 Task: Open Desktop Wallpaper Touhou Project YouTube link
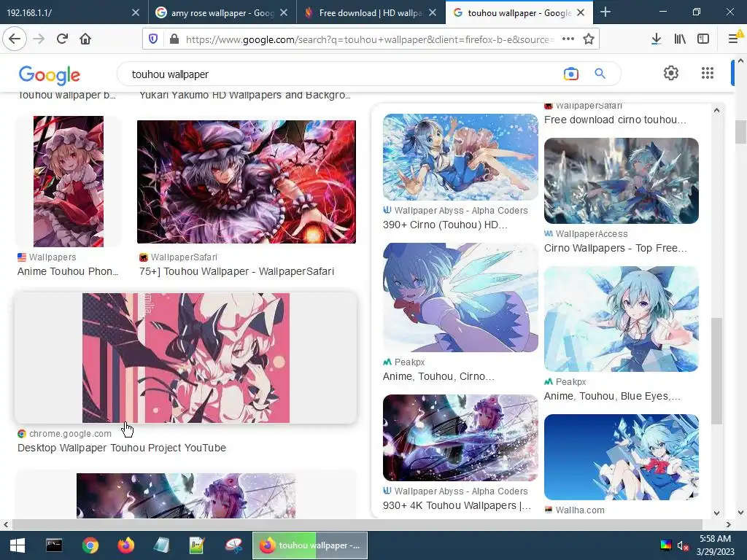122,448
